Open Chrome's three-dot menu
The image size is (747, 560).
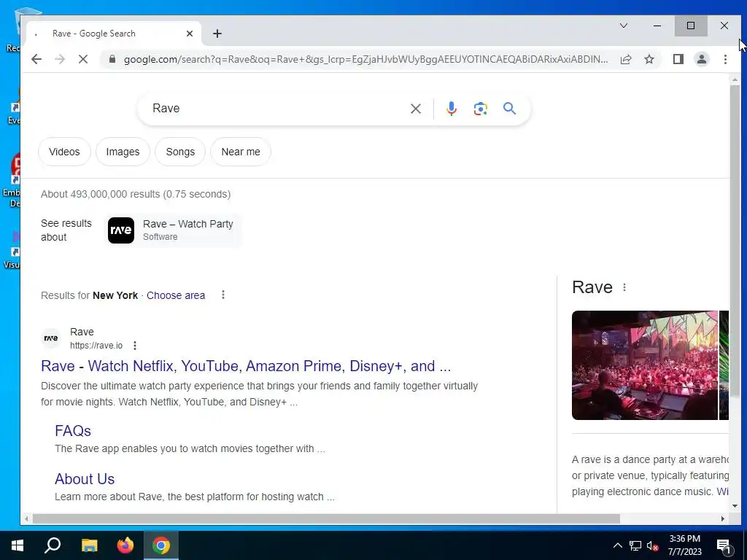click(x=725, y=59)
